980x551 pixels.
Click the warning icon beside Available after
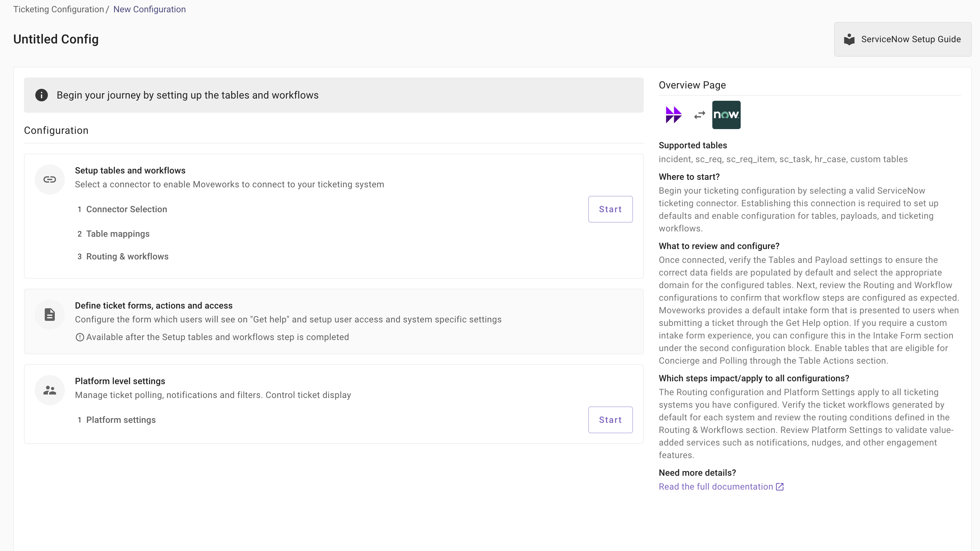[79, 337]
